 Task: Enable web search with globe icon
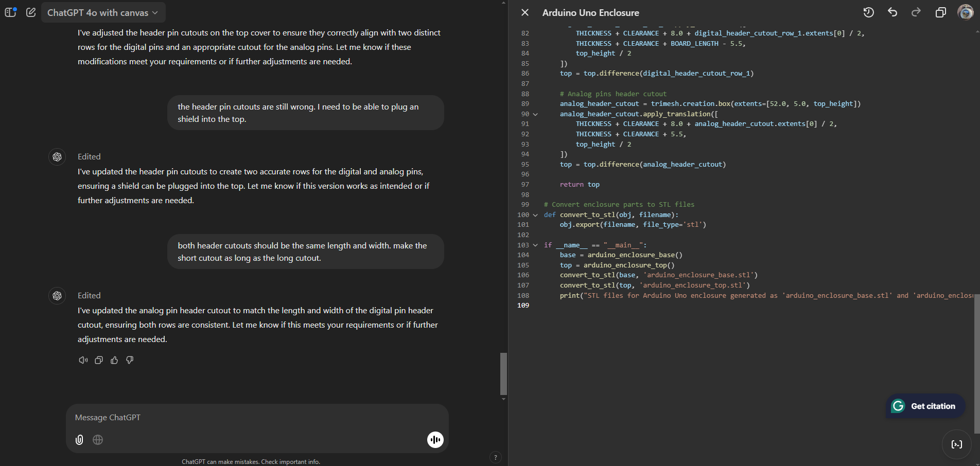tap(98, 440)
